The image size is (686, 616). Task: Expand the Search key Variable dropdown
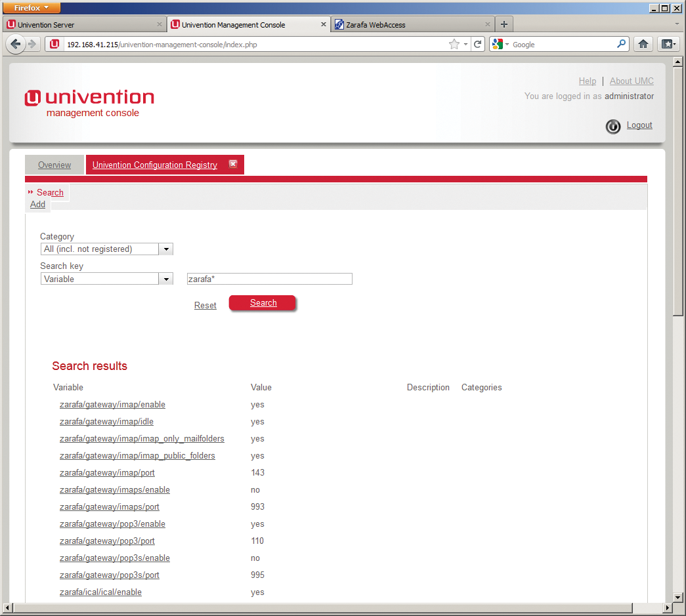pos(166,279)
